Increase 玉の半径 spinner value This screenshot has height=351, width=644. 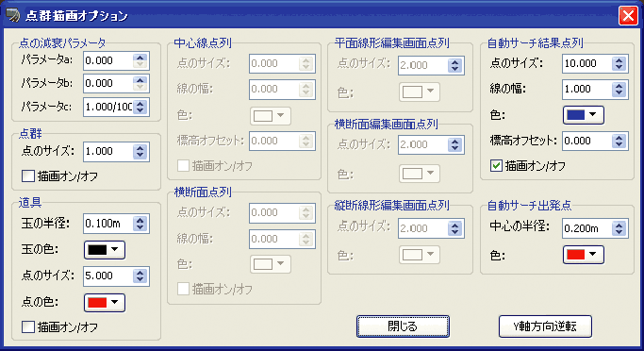tap(140, 220)
